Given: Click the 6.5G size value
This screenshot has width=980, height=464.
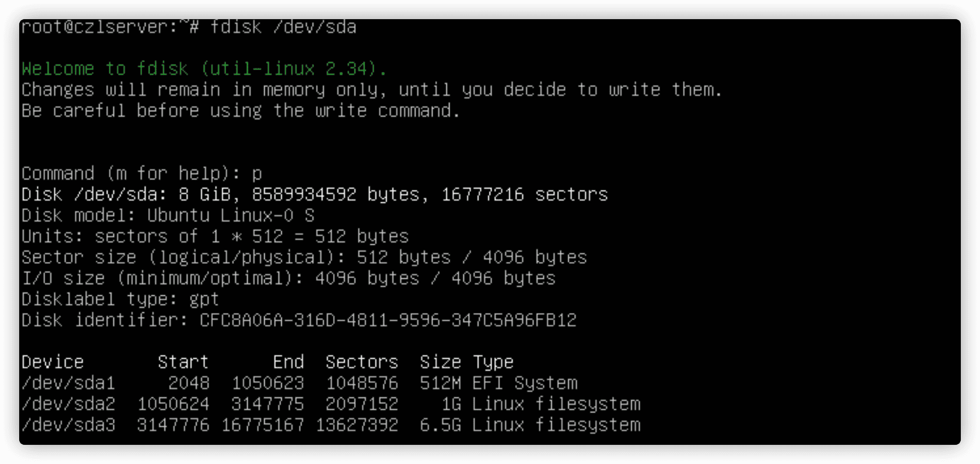Looking at the screenshot, I should click(x=440, y=425).
